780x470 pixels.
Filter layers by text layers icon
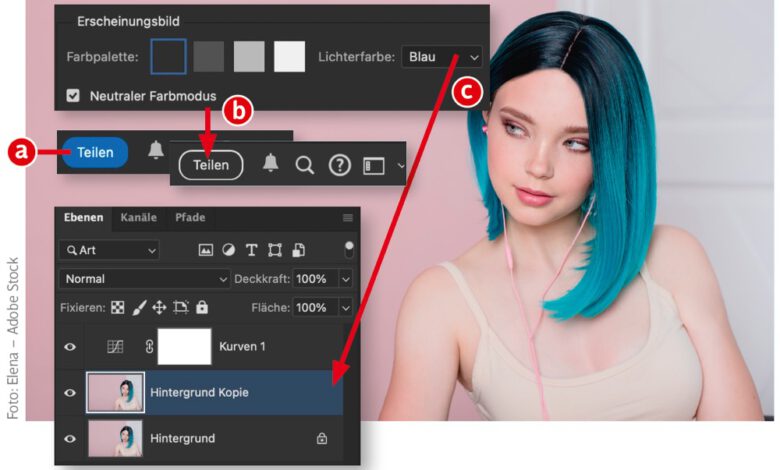[x=252, y=250]
